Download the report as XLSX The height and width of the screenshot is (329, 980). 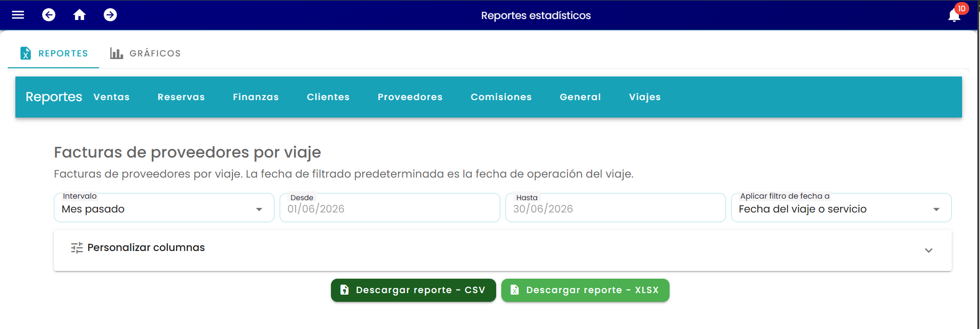point(585,291)
